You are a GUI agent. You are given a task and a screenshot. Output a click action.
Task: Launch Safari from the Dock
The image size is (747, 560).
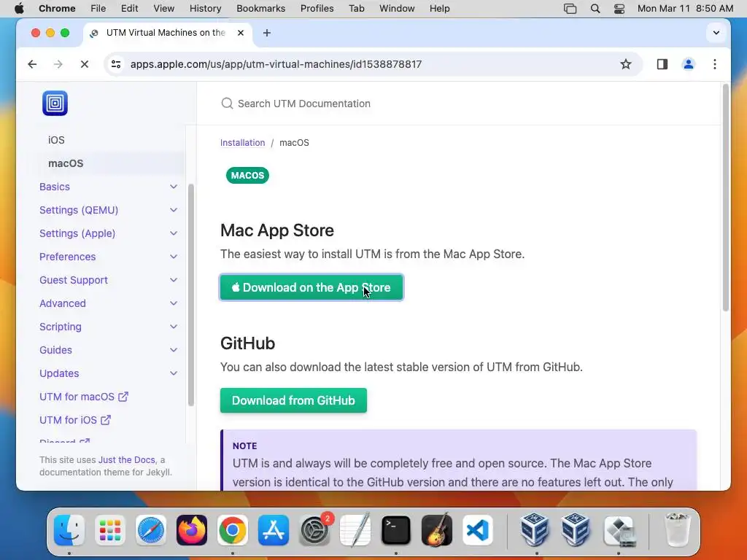[x=151, y=530]
